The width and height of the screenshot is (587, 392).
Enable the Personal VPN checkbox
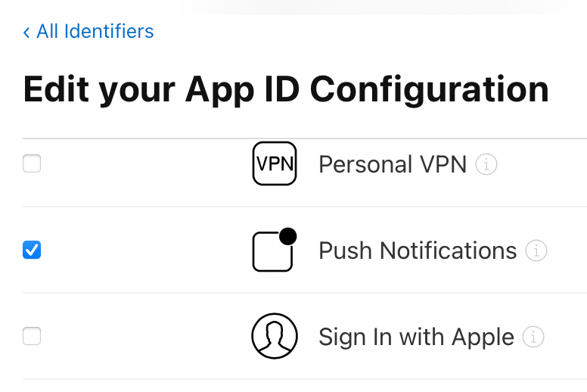(x=32, y=163)
